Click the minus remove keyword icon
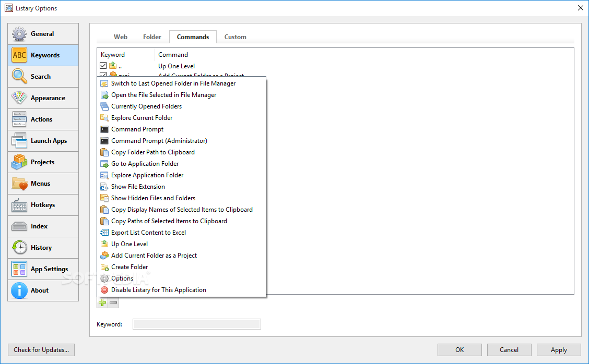The height and width of the screenshot is (364, 589). [113, 302]
